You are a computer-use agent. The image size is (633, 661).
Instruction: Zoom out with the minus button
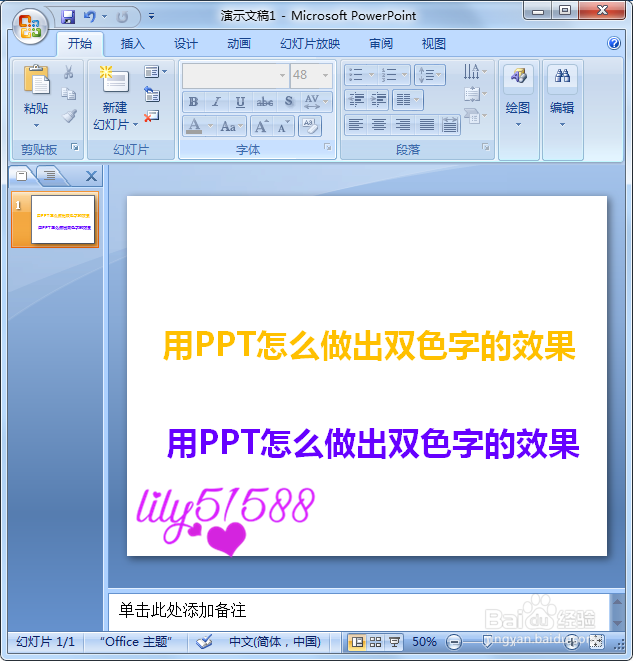(x=454, y=642)
